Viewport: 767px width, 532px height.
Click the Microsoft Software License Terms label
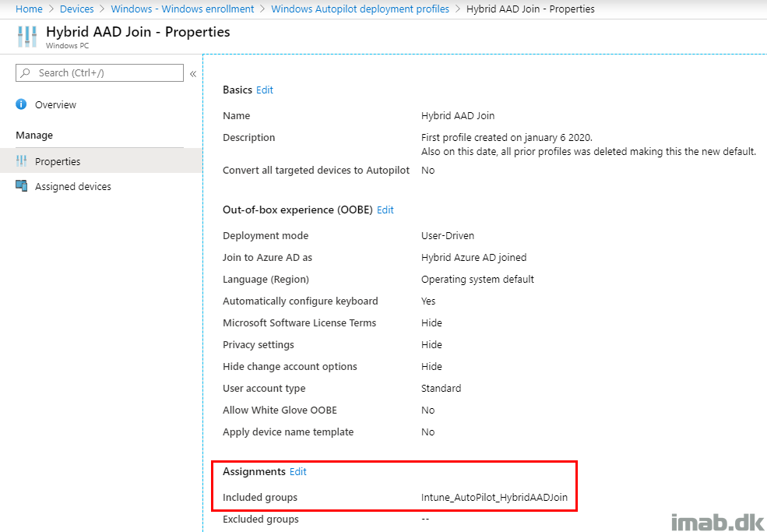click(299, 323)
